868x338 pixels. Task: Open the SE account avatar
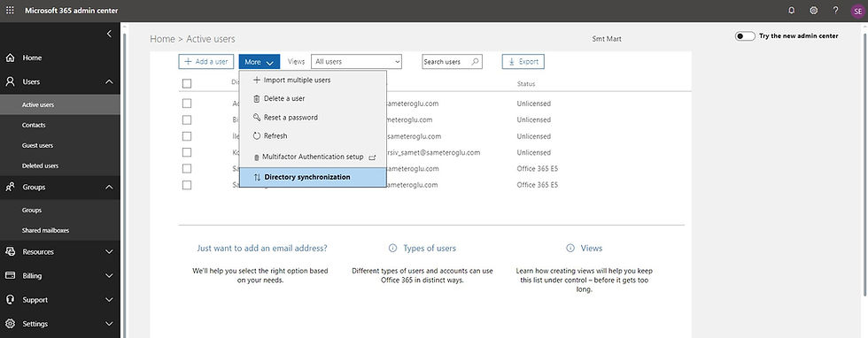click(x=857, y=12)
